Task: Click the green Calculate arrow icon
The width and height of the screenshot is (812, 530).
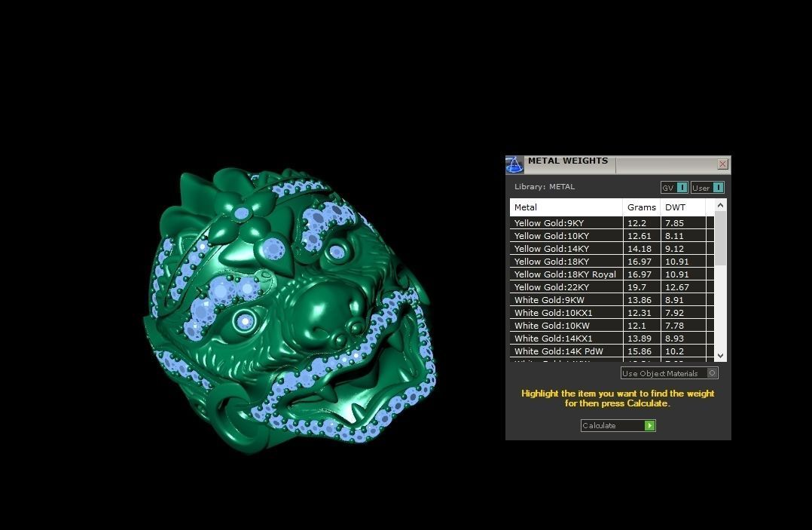Action: (649, 425)
